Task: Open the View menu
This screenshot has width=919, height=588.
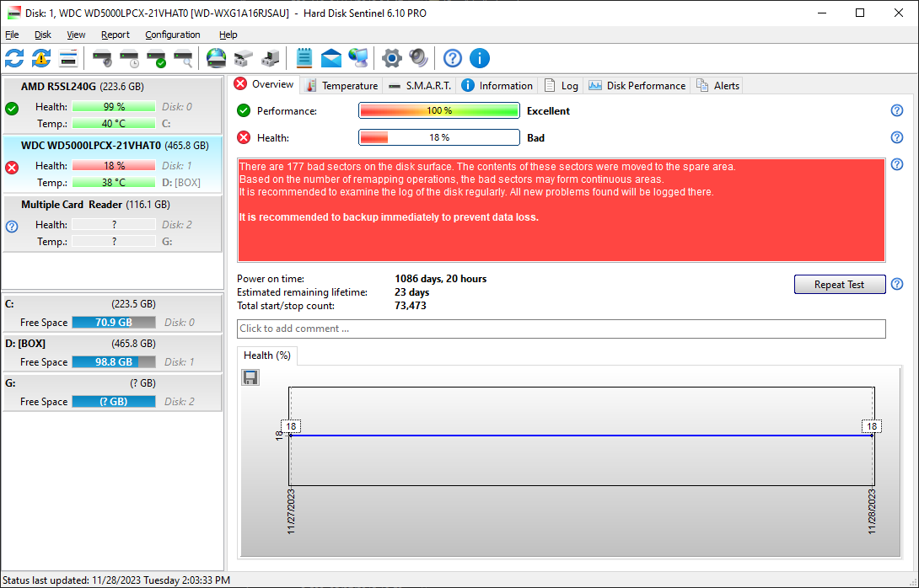Action: [76, 35]
